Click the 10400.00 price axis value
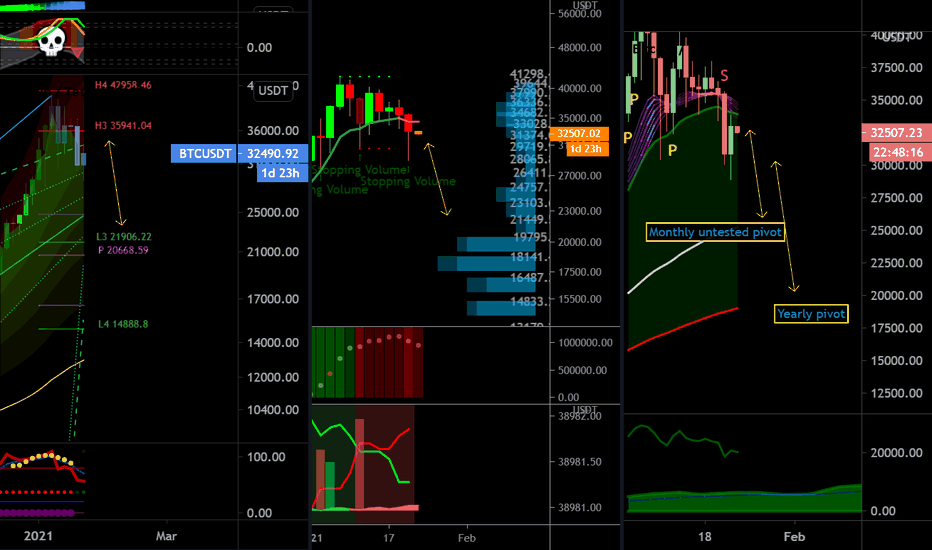 pos(273,410)
